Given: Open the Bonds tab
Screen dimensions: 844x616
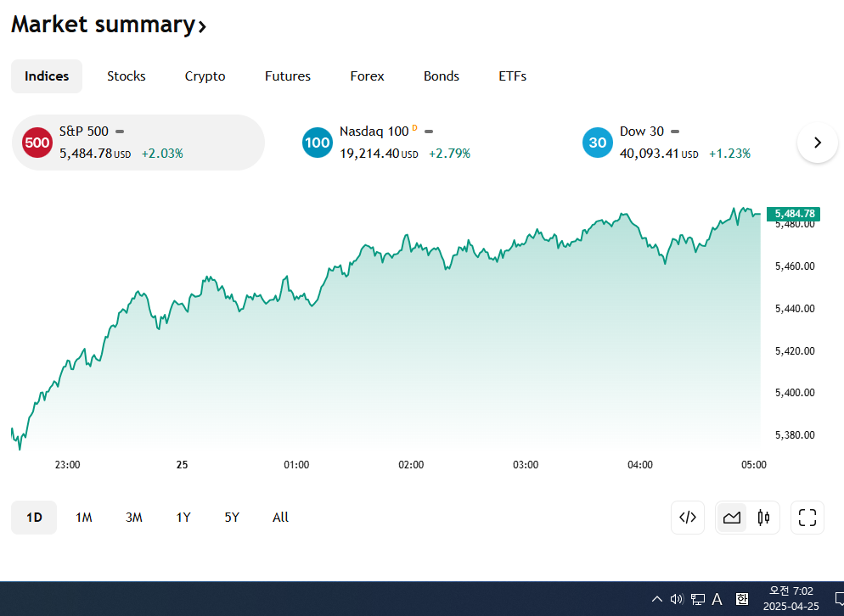Looking at the screenshot, I should [x=442, y=76].
